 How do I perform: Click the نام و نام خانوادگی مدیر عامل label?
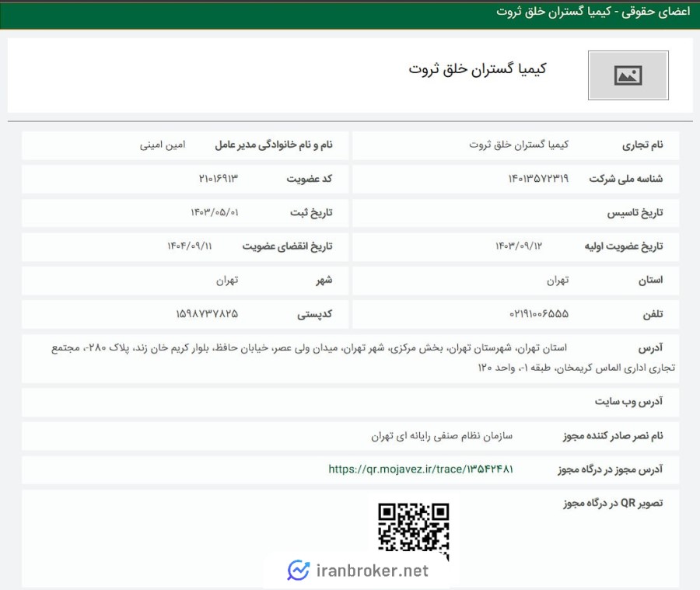coord(274,145)
